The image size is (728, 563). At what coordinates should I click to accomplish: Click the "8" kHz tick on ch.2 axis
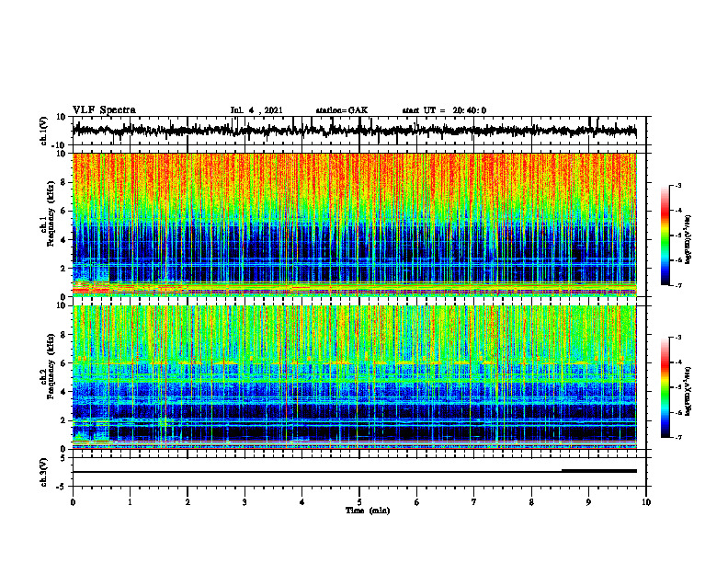point(64,335)
